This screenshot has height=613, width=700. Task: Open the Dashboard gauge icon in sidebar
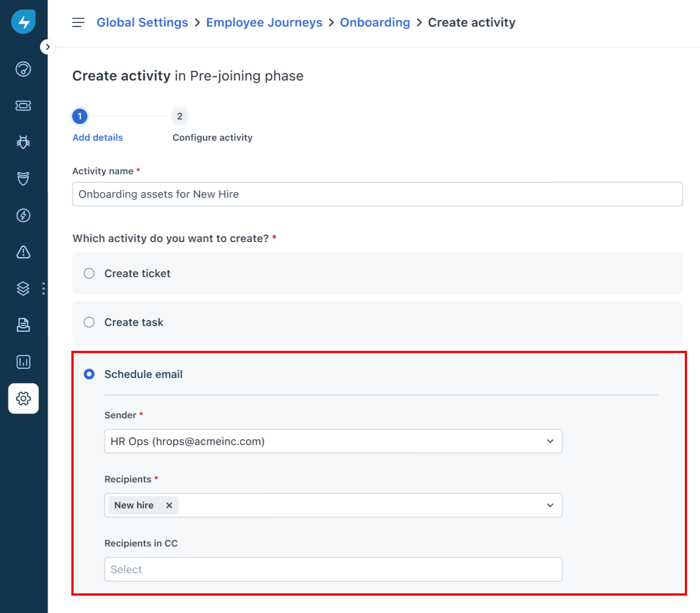click(23, 69)
